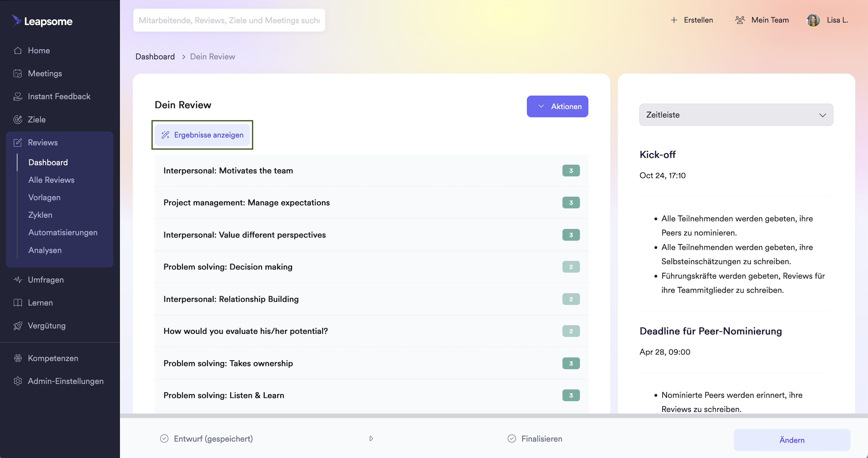Select Alle Reviews in the submenu
The height and width of the screenshot is (458, 868).
(x=51, y=180)
